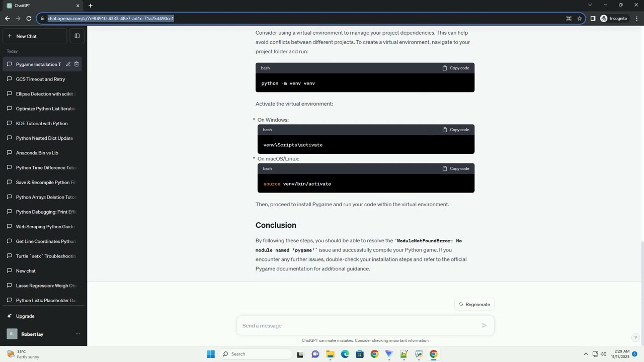Open Lasso Regression: Weigh Observations chat
The width and height of the screenshot is (644, 362).
pyautogui.click(x=43, y=286)
